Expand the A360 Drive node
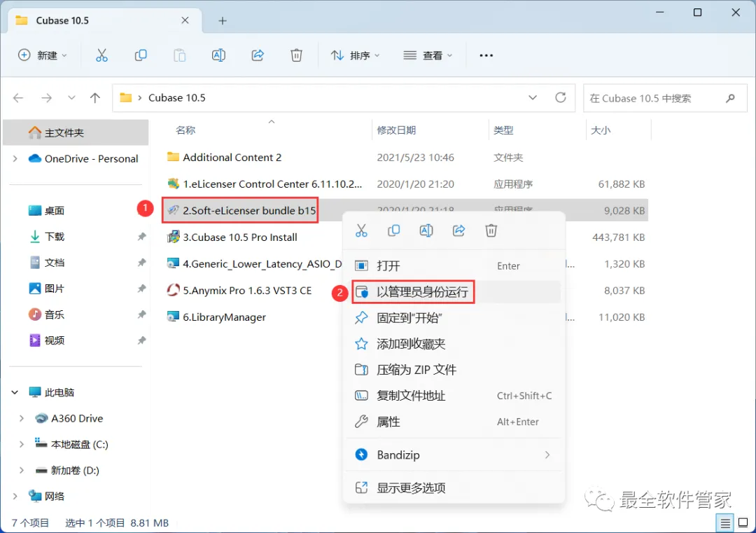Viewport: 756px width, 533px height. 21,419
